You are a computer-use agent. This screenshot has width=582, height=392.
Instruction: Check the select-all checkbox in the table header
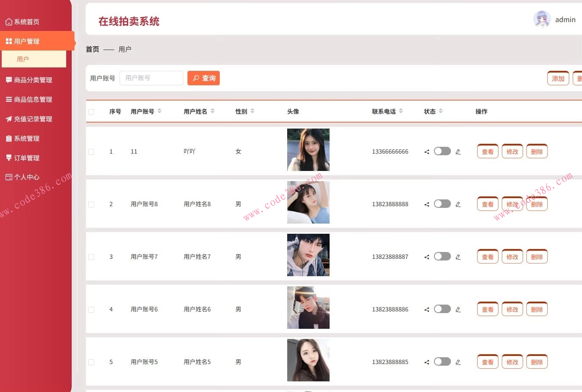tap(91, 111)
